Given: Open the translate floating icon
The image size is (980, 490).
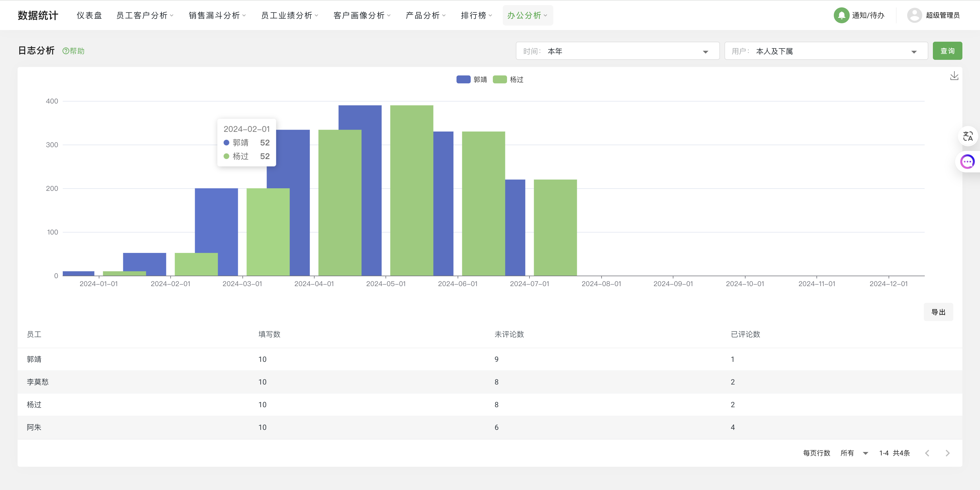Looking at the screenshot, I should (968, 136).
